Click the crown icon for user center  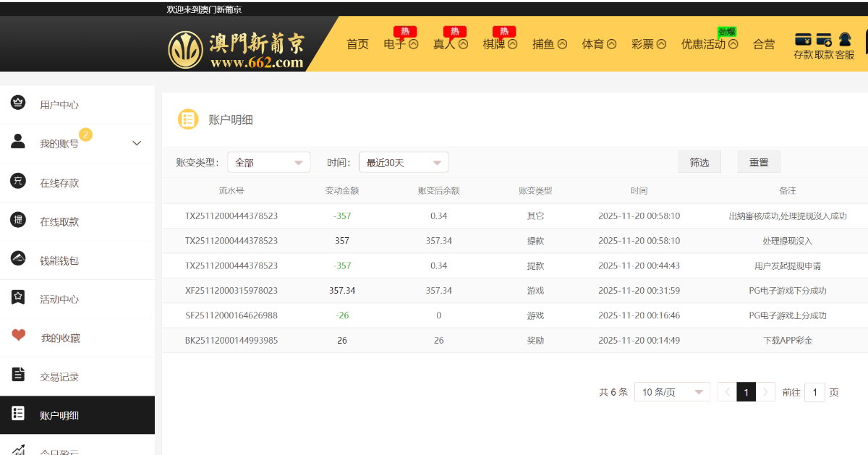point(18,103)
